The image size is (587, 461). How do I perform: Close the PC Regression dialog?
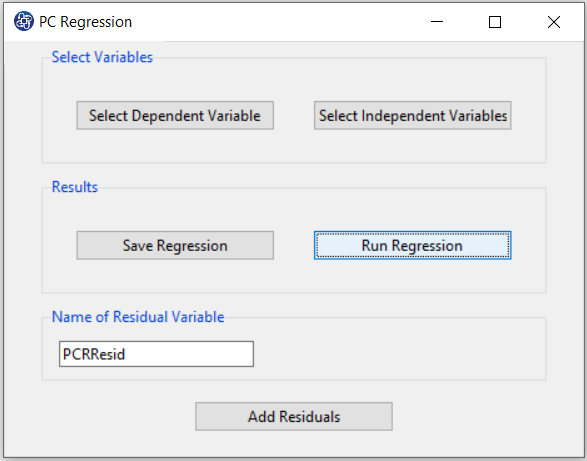coord(554,22)
